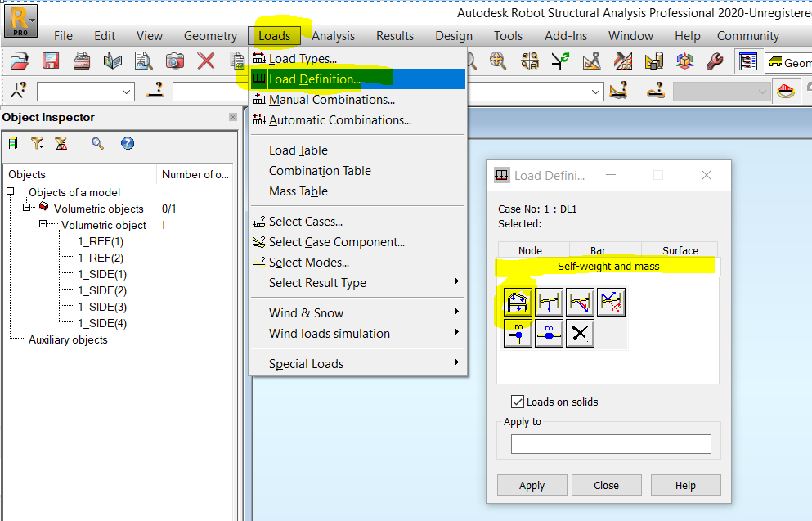Open the Robot PRO application menu

[x=20, y=20]
